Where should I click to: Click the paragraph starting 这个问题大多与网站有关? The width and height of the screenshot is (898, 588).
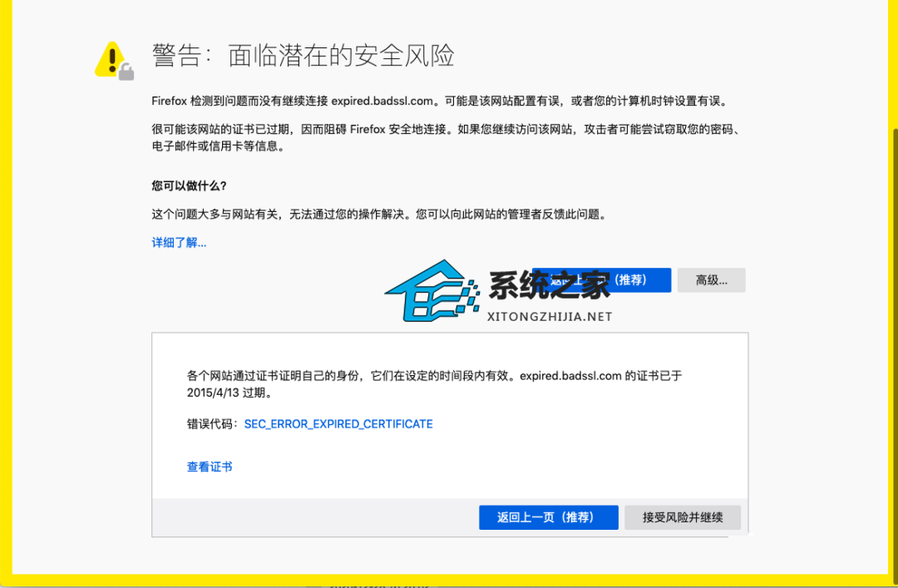[x=380, y=215]
